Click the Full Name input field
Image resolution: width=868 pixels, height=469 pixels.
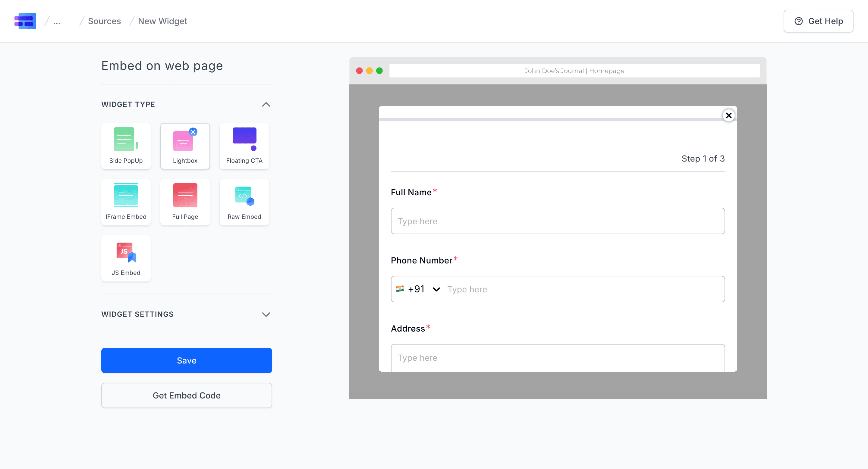click(x=558, y=221)
